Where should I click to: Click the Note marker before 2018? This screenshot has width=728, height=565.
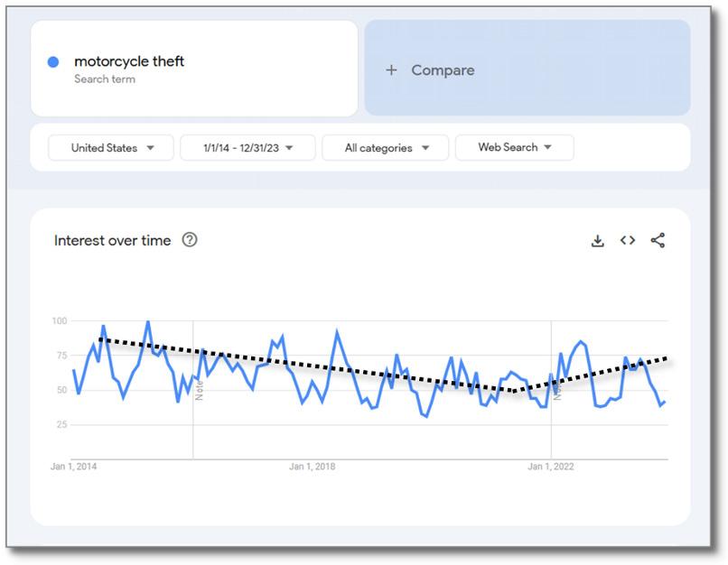[x=200, y=389]
